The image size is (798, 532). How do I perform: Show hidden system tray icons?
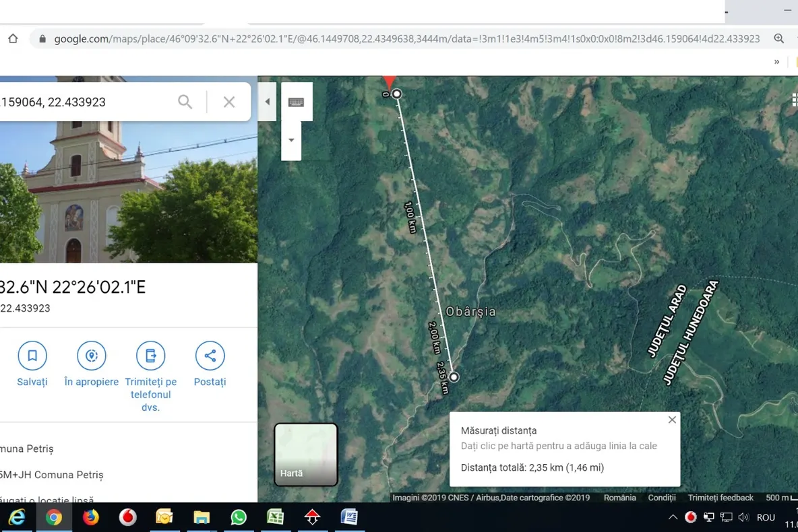(x=673, y=517)
